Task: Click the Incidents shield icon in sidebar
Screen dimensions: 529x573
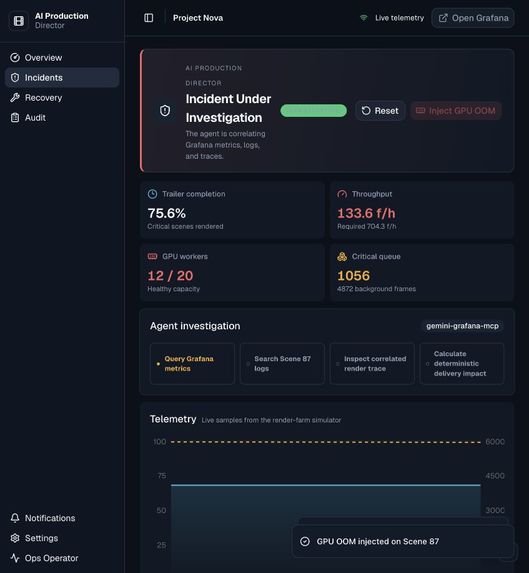Action: coord(15,77)
